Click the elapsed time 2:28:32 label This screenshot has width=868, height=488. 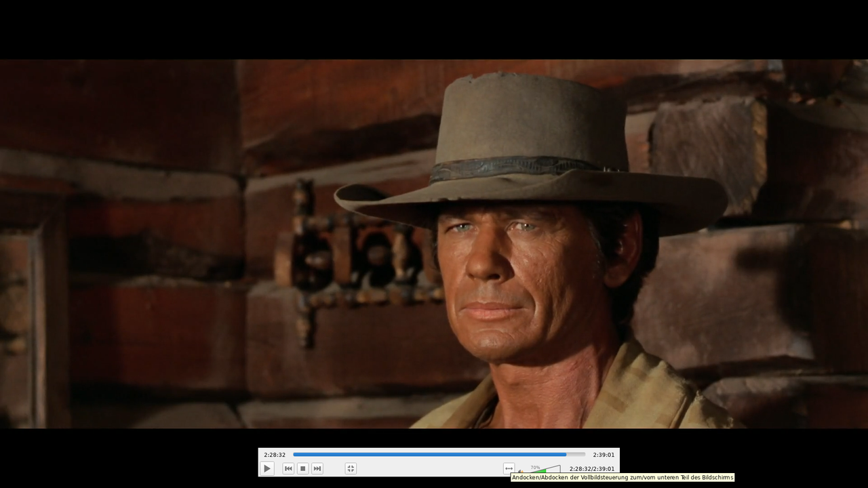pyautogui.click(x=275, y=455)
